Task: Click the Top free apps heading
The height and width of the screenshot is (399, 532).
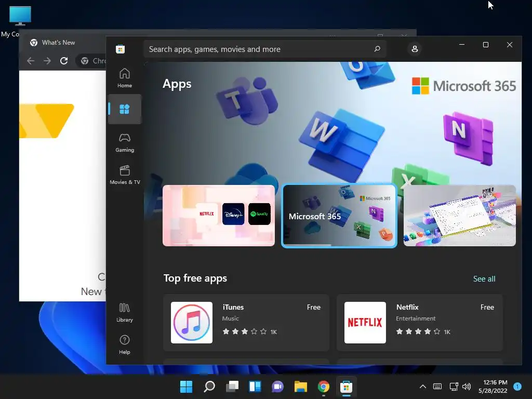Action: [195, 278]
